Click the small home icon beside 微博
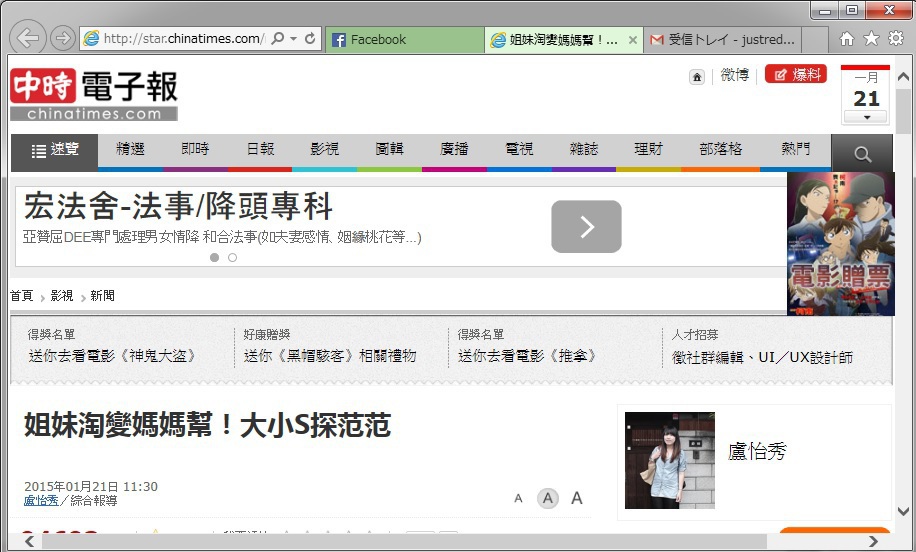Screen dimensions: 916x552 [697, 77]
